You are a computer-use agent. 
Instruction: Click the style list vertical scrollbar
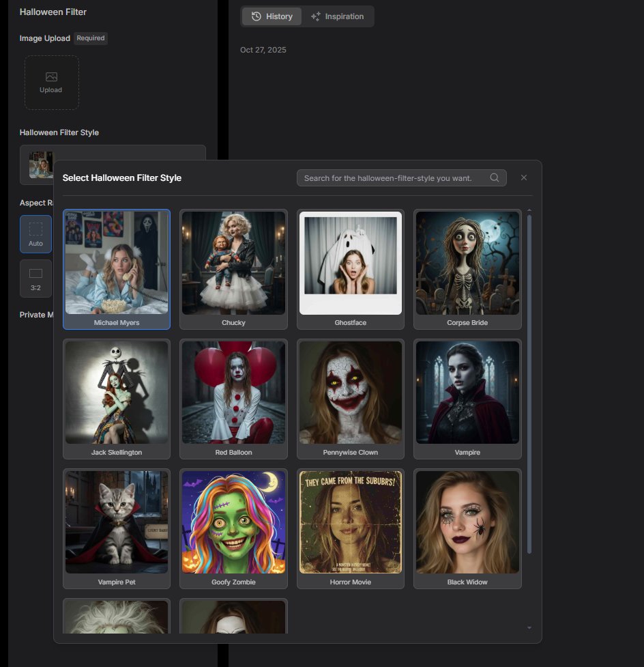(x=529, y=384)
